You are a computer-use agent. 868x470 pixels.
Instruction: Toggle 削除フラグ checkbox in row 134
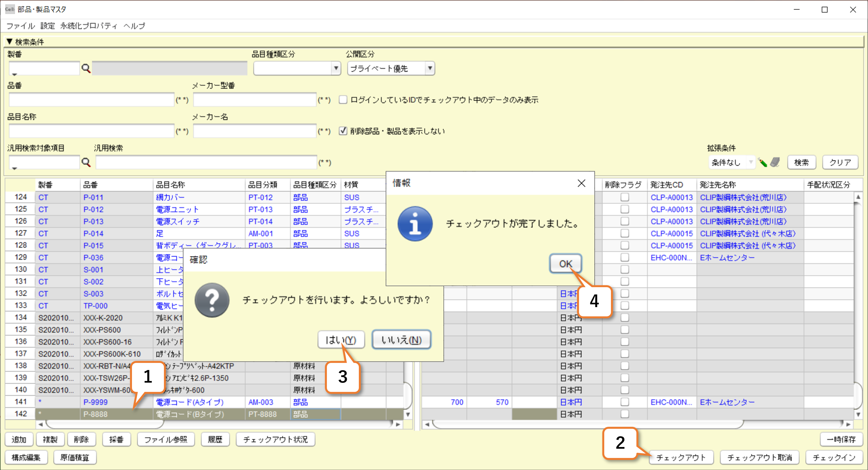click(625, 318)
